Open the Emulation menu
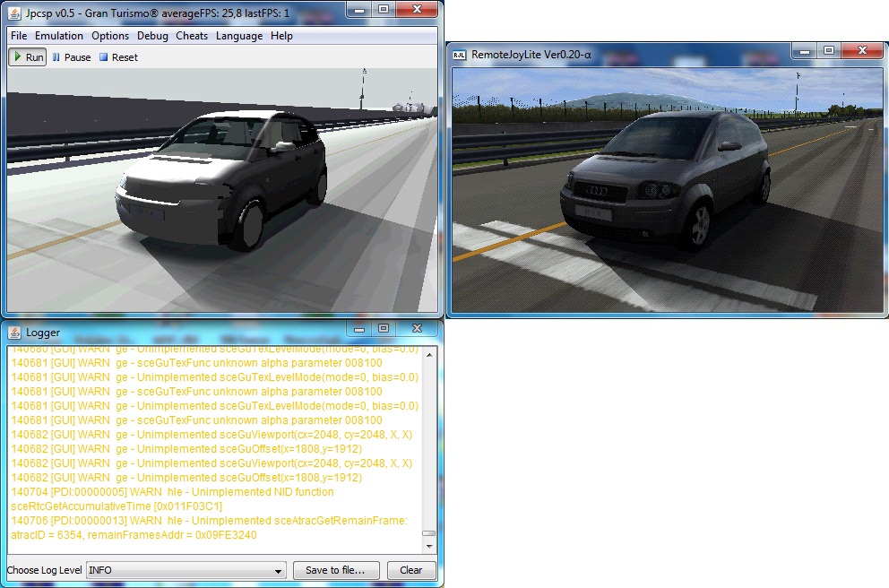Image resolution: width=889 pixels, height=588 pixels. pos(59,36)
